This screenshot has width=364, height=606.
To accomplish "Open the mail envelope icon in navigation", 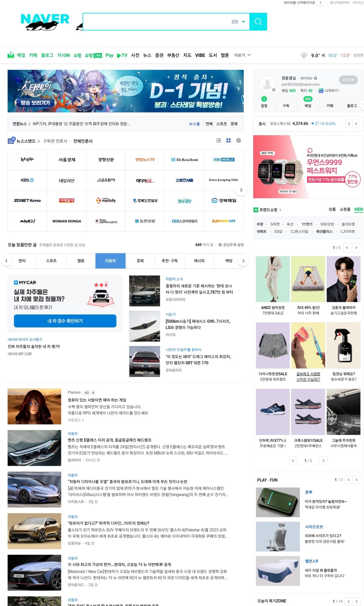I will point(11,55).
